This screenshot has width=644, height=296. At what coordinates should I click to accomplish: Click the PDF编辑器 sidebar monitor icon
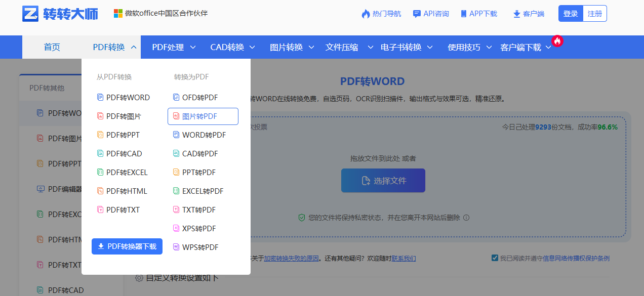click(x=41, y=189)
